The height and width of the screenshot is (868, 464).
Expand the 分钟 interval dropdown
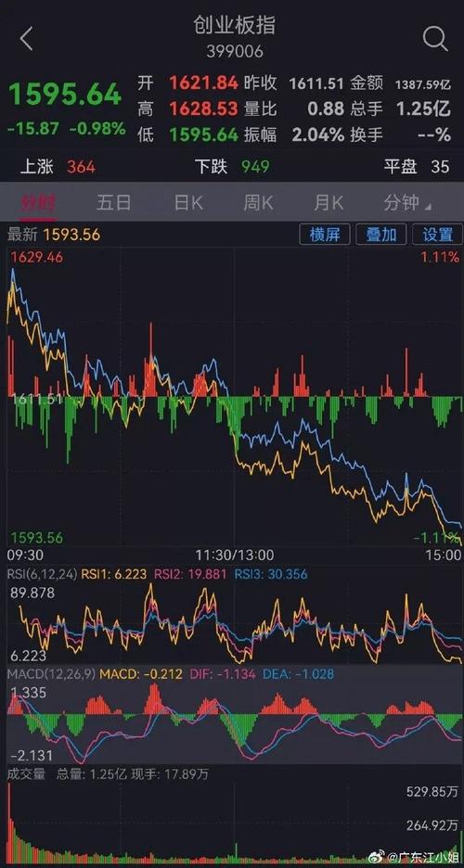pyautogui.click(x=407, y=202)
